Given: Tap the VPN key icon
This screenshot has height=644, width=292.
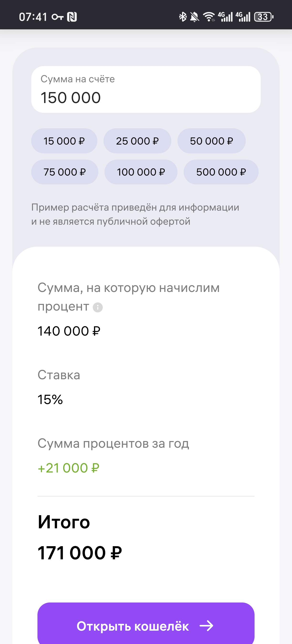Looking at the screenshot, I should point(57,17).
